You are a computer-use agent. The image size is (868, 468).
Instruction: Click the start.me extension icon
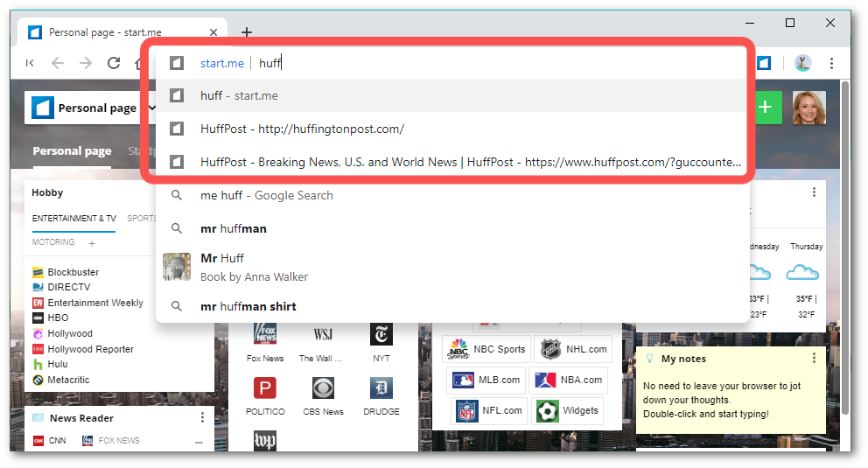[x=765, y=63]
